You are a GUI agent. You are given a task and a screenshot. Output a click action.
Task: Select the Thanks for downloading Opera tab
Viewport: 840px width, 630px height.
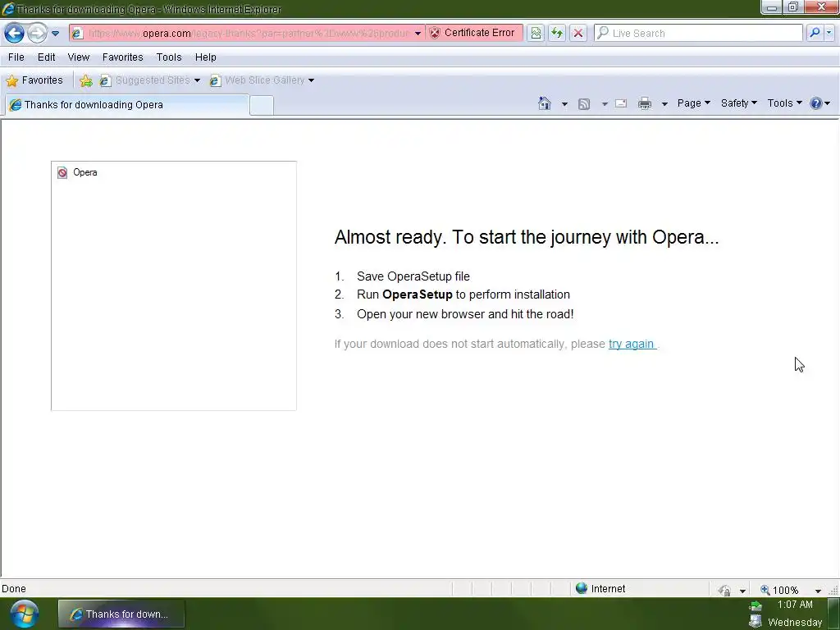click(x=127, y=105)
